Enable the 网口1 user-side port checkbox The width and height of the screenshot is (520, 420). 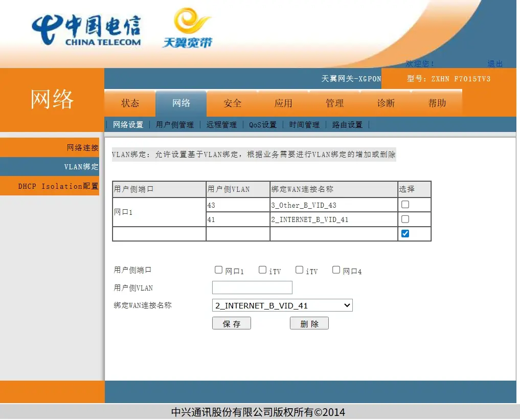219,270
